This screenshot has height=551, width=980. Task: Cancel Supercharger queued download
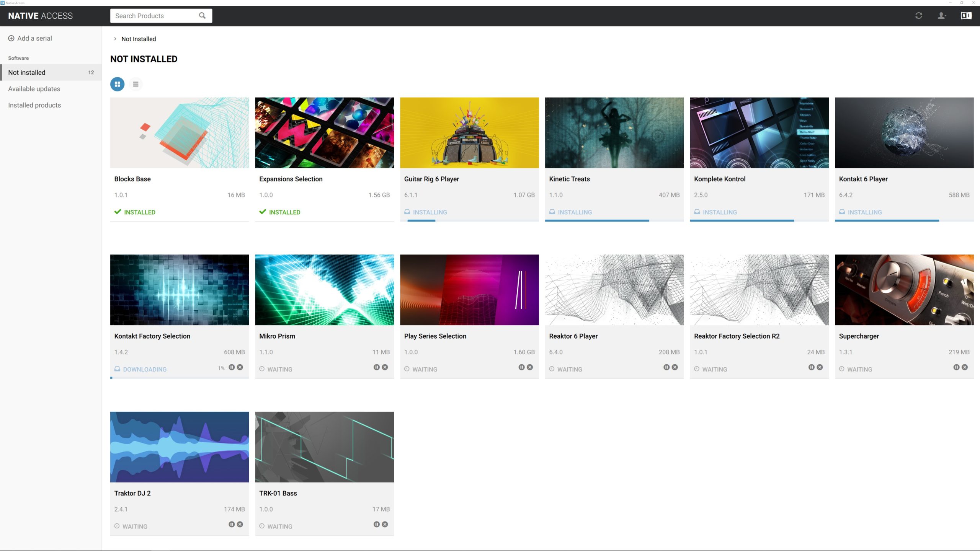click(x=965, y=367)
